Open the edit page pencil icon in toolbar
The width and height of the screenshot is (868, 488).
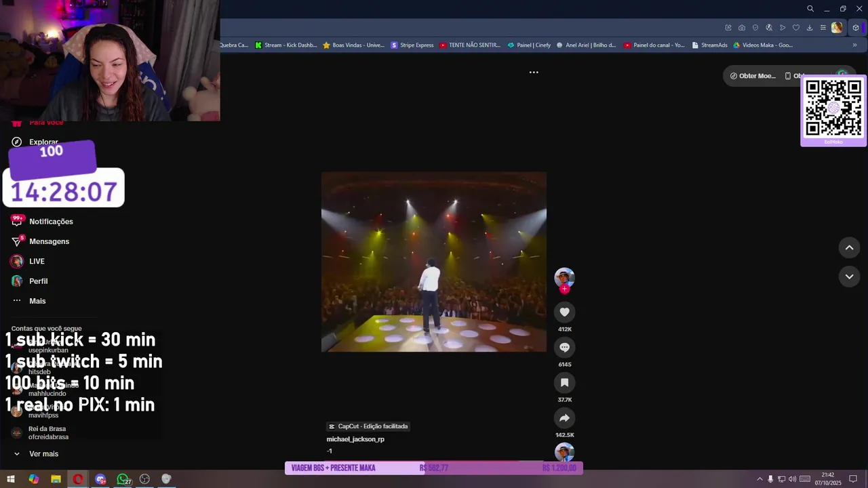point(728,28)
